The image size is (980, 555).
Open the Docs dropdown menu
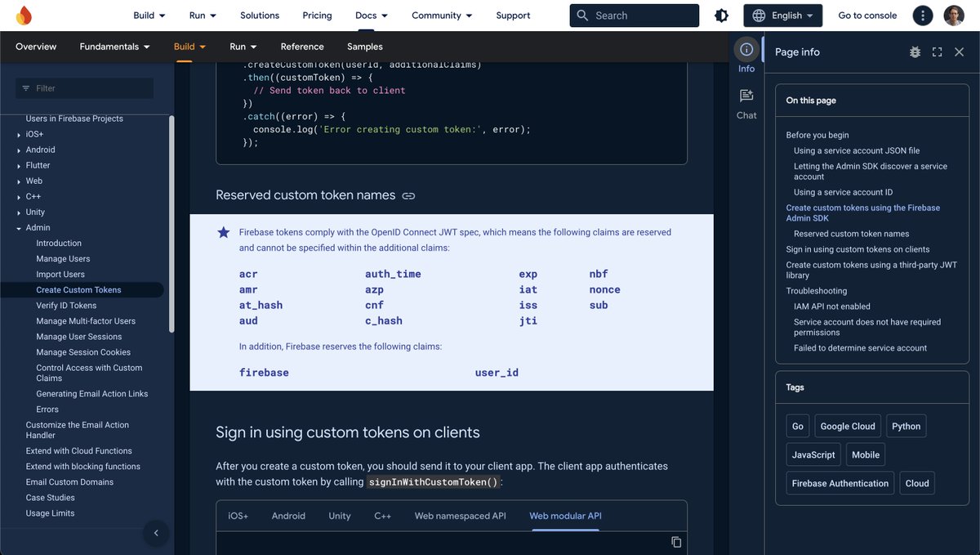[x=372, y=16]
